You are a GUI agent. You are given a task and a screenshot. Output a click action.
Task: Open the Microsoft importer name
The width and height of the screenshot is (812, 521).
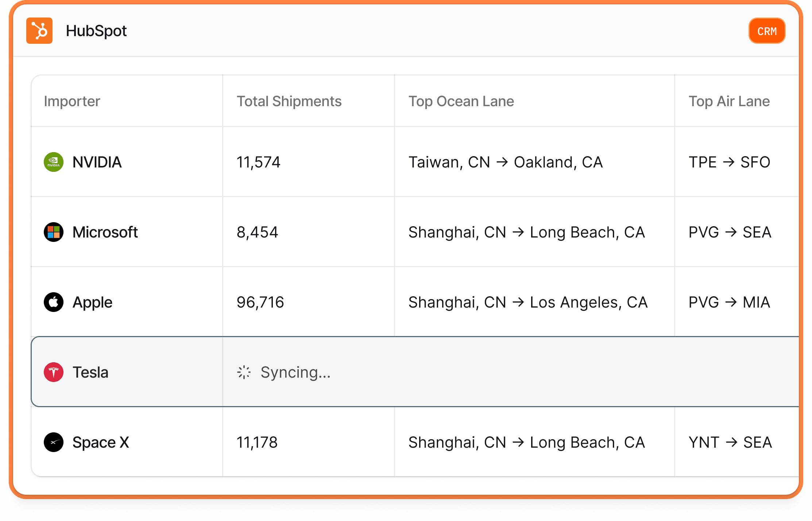click(105, 232)
